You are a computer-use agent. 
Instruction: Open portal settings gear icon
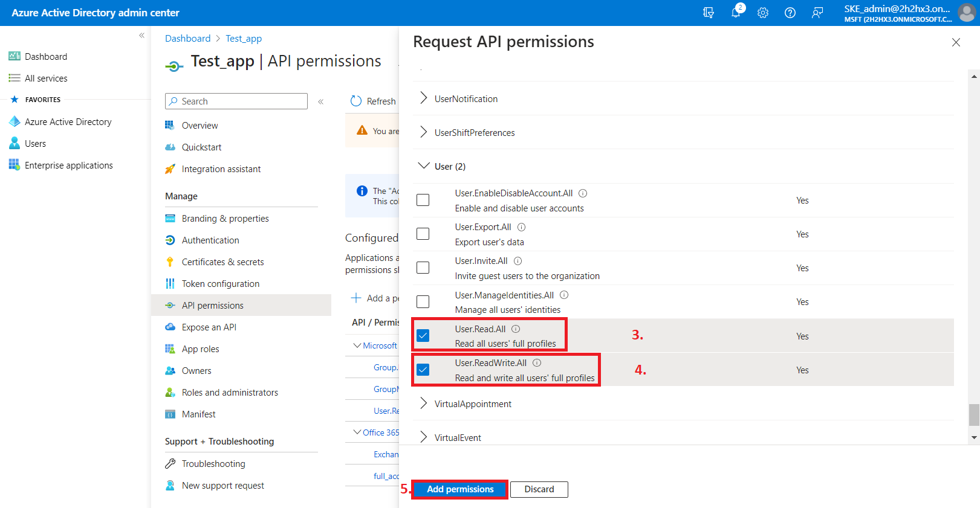point(763,13)
